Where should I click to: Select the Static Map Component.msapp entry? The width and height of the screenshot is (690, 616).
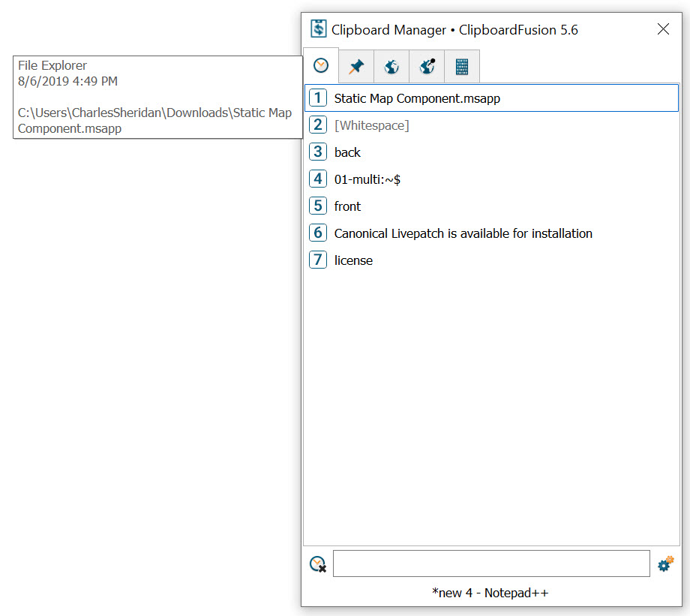(417, 98)
